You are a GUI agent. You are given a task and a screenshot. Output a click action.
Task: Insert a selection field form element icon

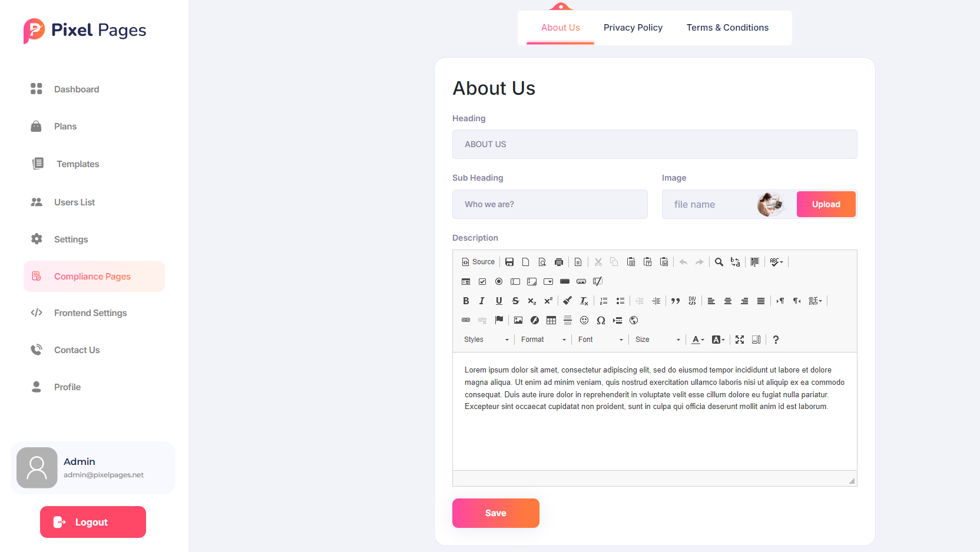[548, 281]
